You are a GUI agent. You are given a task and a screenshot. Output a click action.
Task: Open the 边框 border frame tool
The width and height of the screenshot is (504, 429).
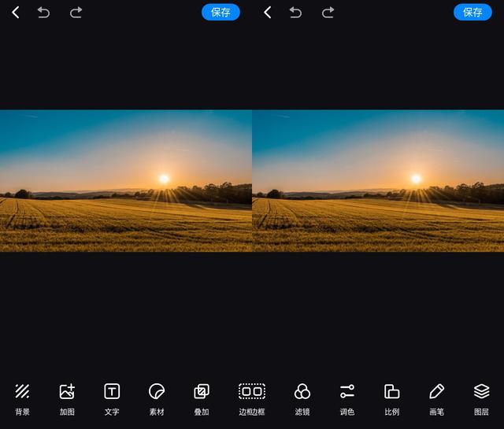251,398
